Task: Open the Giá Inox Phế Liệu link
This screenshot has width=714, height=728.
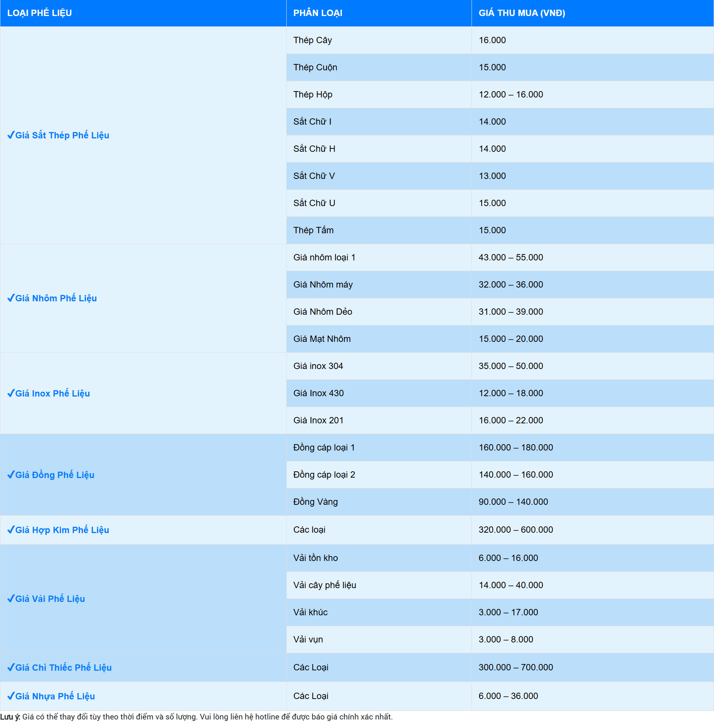Action: click(x=52, y=394)
